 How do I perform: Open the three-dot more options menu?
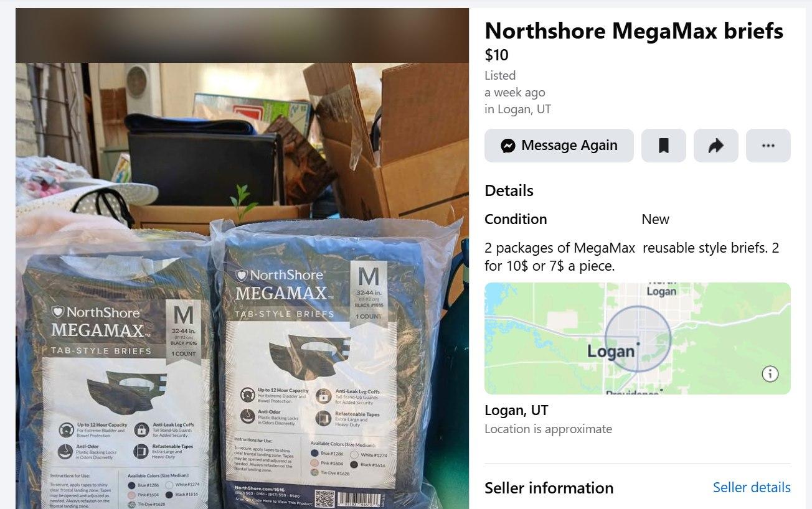click(768, 146)
